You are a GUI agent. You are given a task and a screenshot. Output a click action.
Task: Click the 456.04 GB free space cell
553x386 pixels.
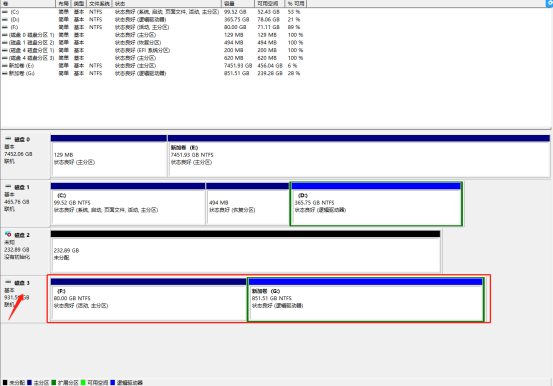point(270,66)
